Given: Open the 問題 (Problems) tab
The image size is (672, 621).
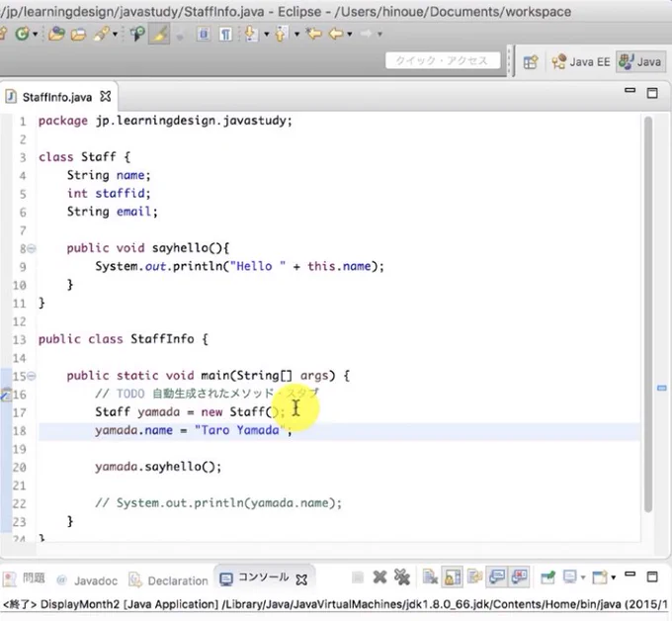Looking at the screenshot, I should [x=24, y=578].
